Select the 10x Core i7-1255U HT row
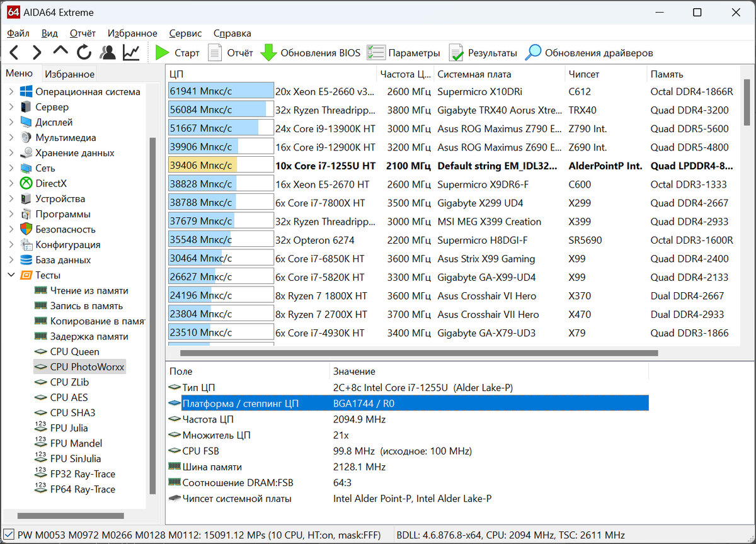The width and height of the screenshot is (756, 544). click(454, 166)
